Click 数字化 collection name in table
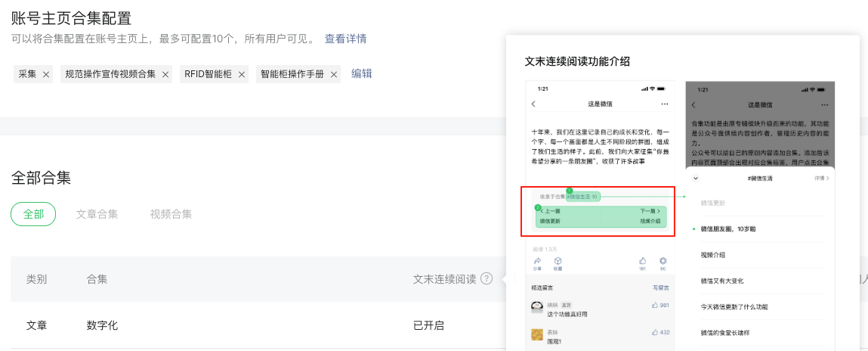Screen dimensions: 868x351 coord(103,325)
